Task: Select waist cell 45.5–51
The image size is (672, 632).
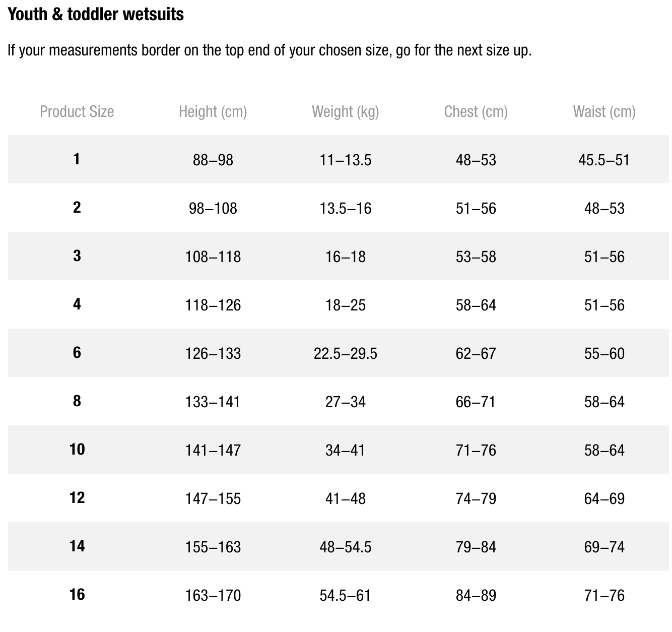Action: pyautogui.click(x=604, y=160)
